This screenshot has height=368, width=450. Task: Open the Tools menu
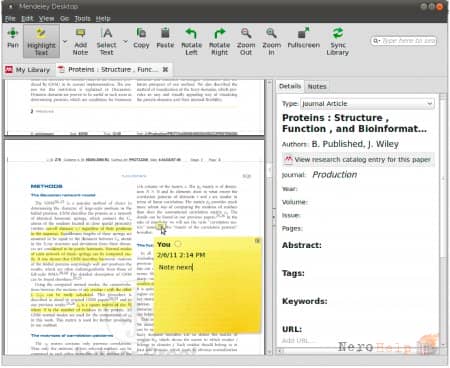(x=82, y=18)
